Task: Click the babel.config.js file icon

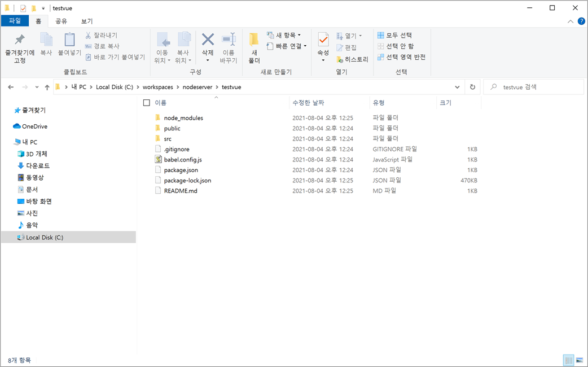Action: (158, 159)
